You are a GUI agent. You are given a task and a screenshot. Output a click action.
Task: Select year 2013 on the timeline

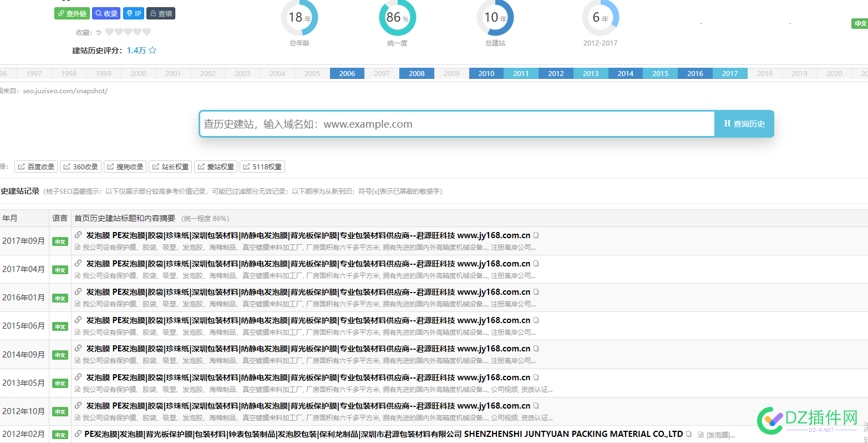coord(591,73)
